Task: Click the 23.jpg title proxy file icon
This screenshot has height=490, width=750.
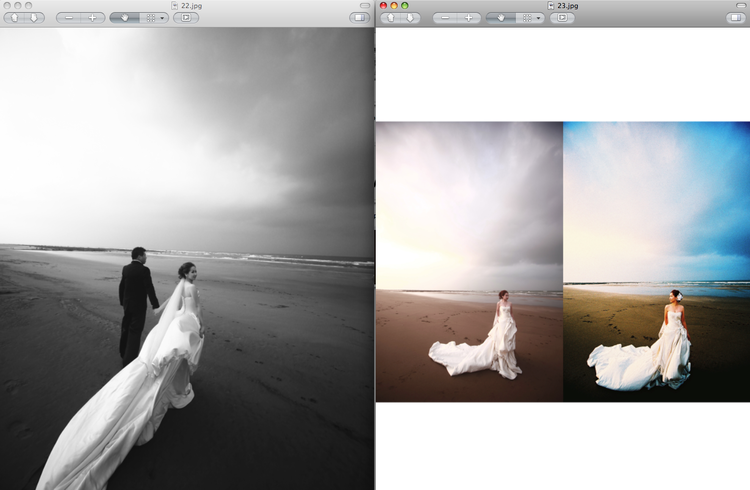Action: [x=551, y=6]
